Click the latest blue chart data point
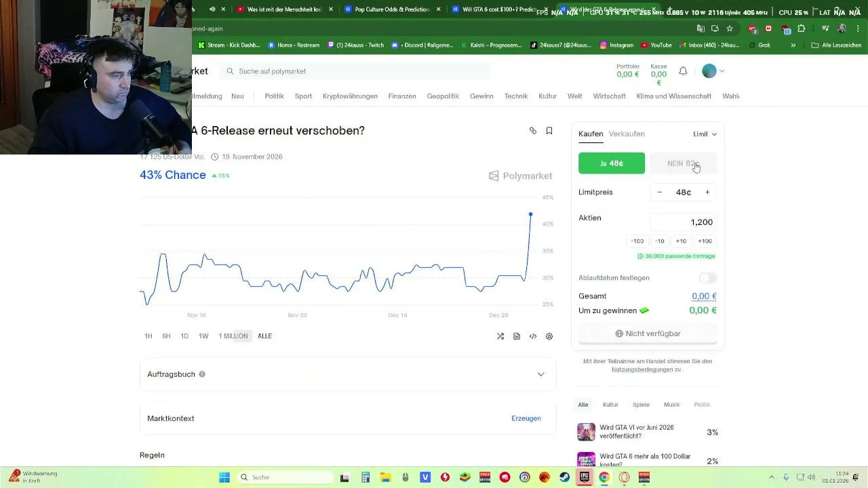Screen dimensions: 868x488 530,214
